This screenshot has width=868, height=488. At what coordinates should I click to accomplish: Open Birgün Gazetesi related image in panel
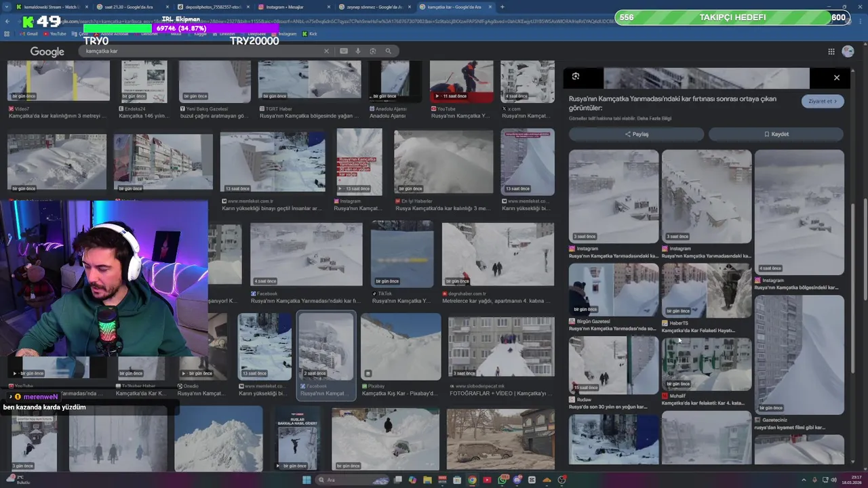point(613,289)
